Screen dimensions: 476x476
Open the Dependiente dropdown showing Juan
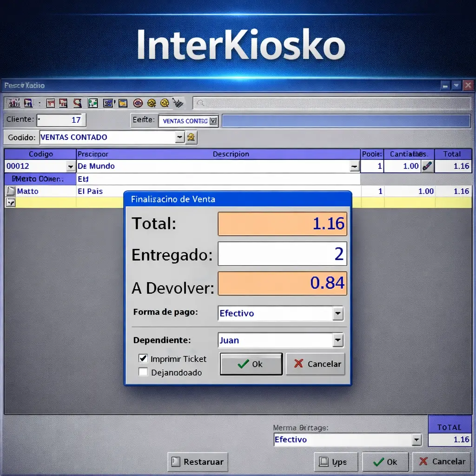click(x=338, y=340)
